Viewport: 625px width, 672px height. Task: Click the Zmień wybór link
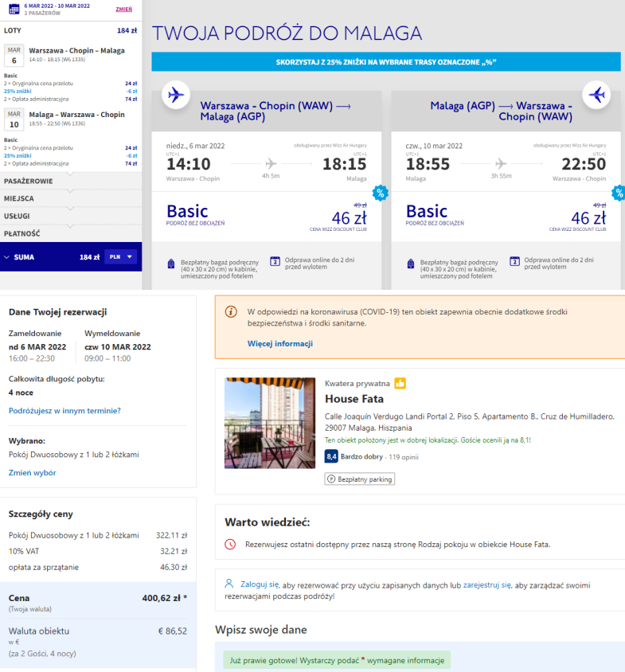click(x=32, y=473)
